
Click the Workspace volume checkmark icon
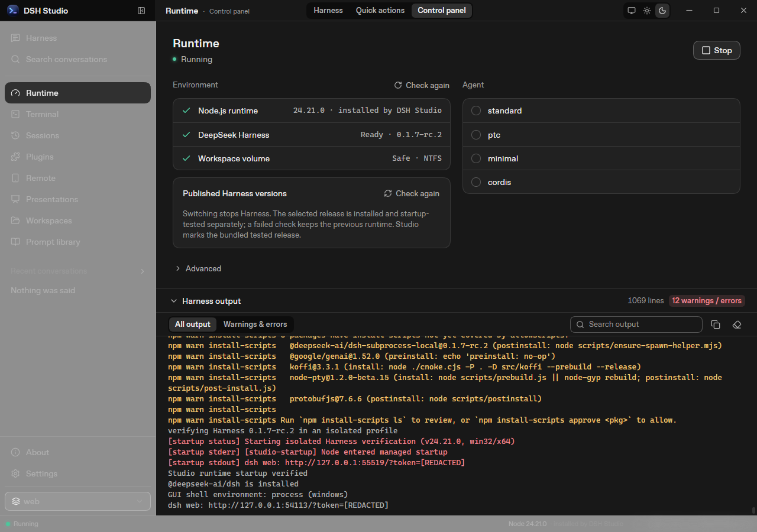[x=186, y=158]
